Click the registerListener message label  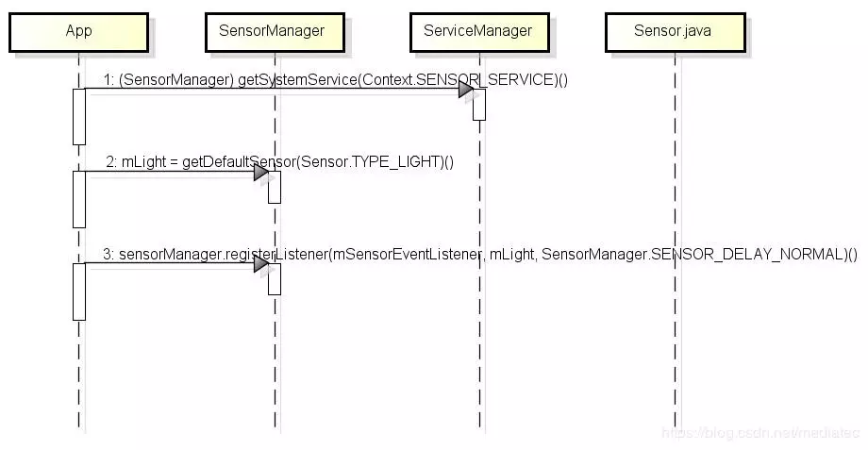479,253
